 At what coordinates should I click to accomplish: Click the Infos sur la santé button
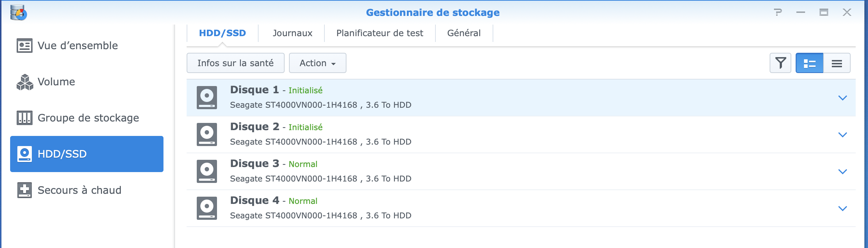[x=235, y=63]
